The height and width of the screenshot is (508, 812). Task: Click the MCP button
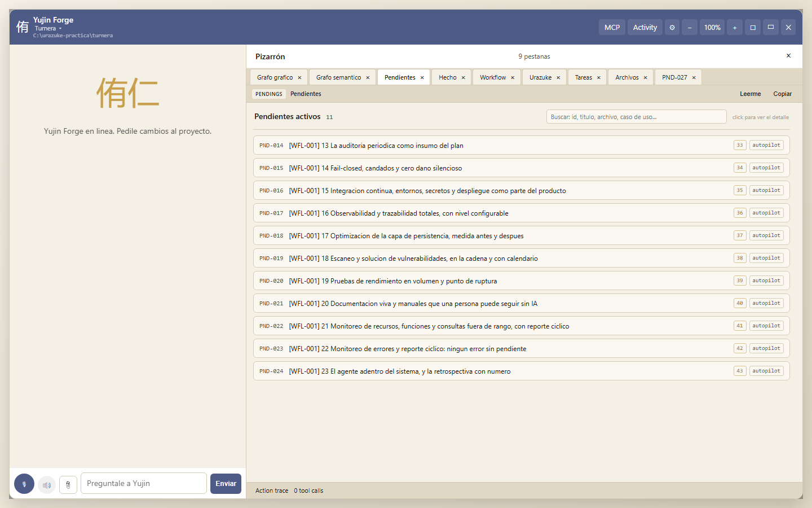pos(612,27)
